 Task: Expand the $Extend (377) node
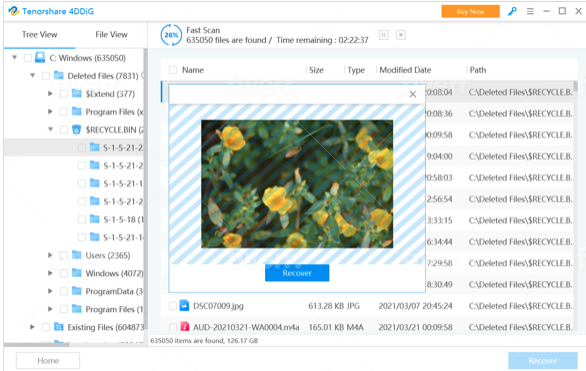tap(50, 93)
